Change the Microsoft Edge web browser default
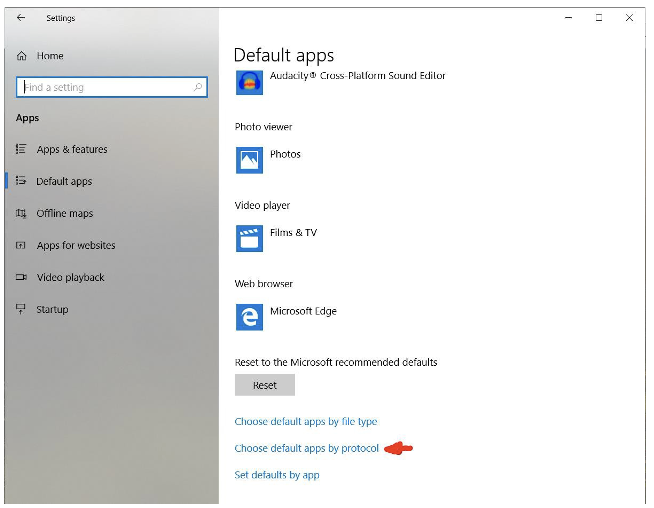Image resolution: width=654 pixels, height=508 pixels. [286, 317]
